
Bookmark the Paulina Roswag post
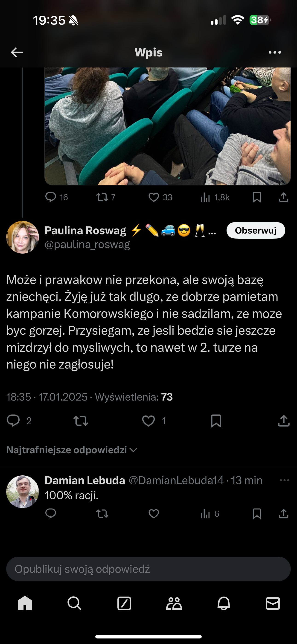point(216,421)
